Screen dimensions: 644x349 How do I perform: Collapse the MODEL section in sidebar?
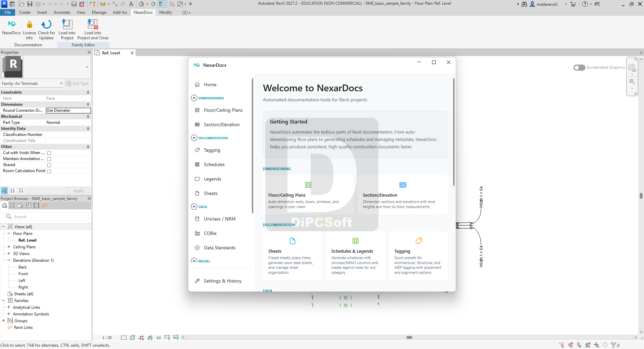(194, 261)
